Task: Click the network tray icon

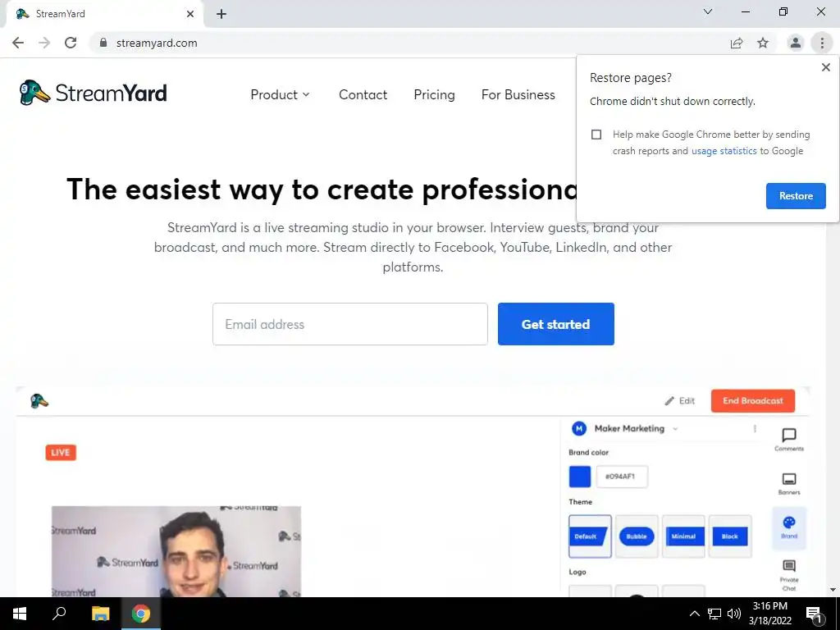Action: 714,614
